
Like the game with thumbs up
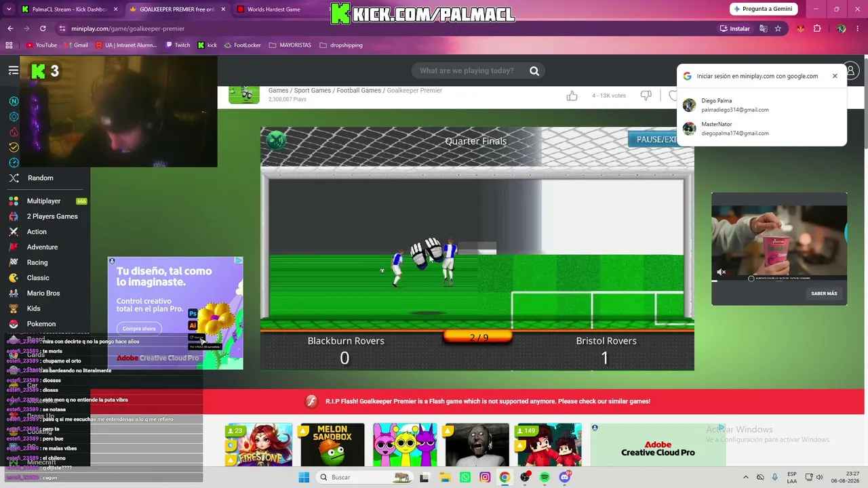572,96
